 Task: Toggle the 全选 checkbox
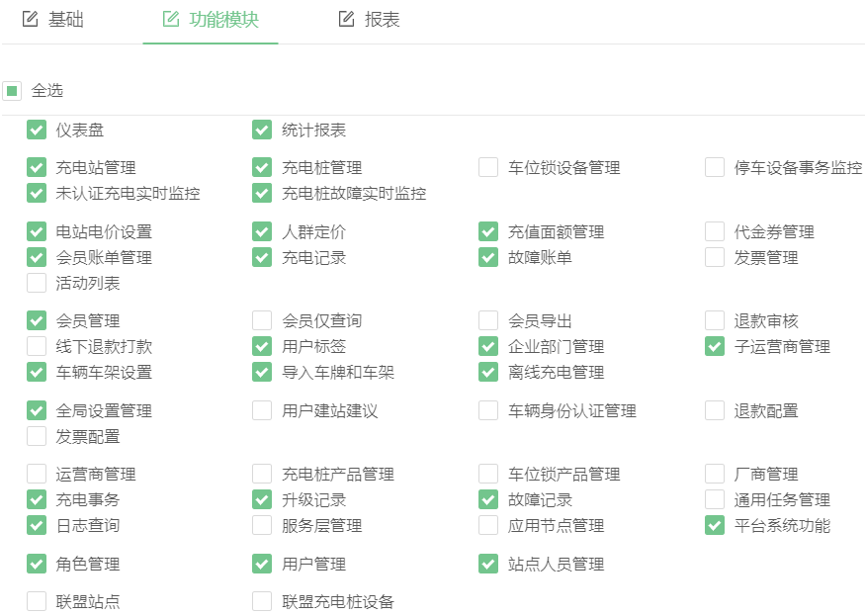coord(12,91)
